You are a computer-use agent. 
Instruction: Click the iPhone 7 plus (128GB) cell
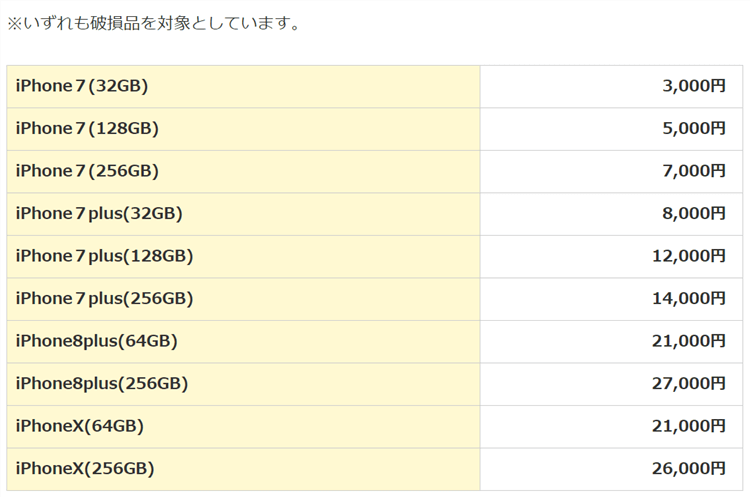(x=104, y=256)
